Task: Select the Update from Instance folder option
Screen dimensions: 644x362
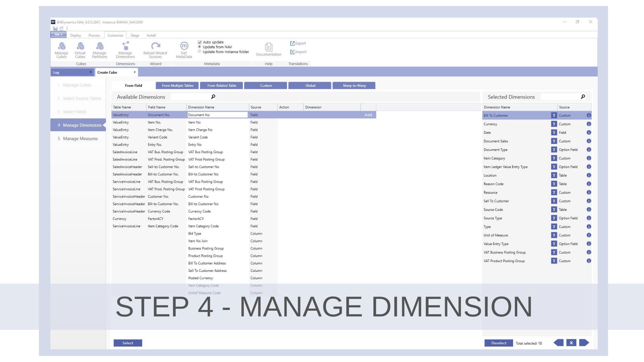Action: click(x=200, y=52)
